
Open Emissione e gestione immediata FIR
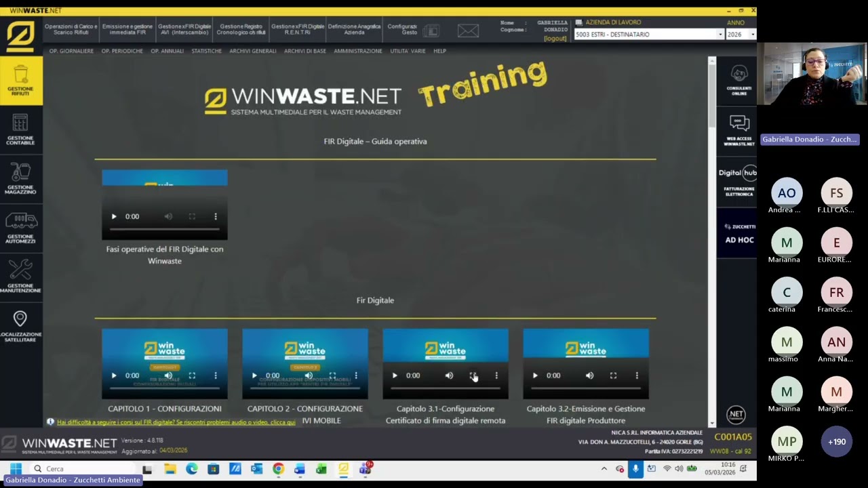pyautogui.click(x=127, y=29)
